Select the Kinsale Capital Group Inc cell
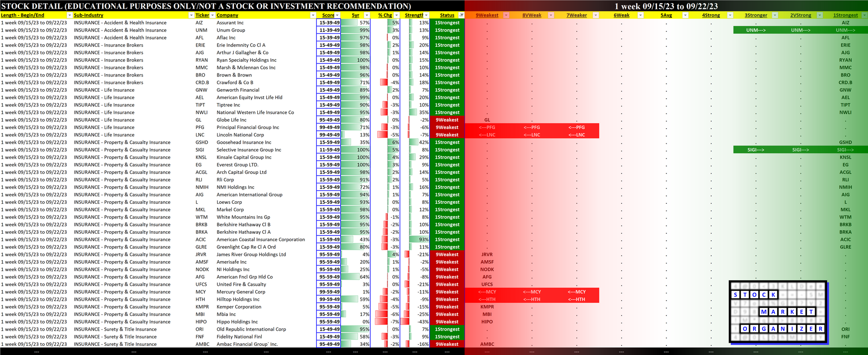Viewport: 868px width, 355px height. [x=266, y=157]
